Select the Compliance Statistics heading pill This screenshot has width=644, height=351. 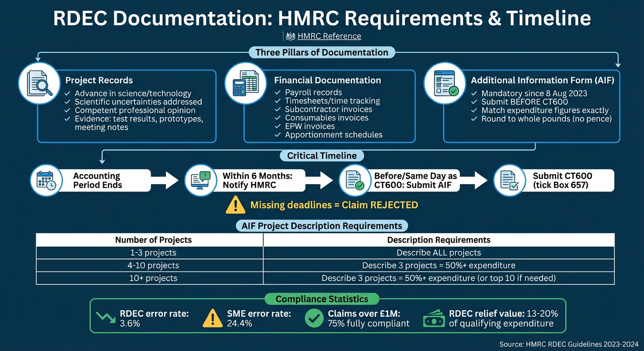(322, 299)
